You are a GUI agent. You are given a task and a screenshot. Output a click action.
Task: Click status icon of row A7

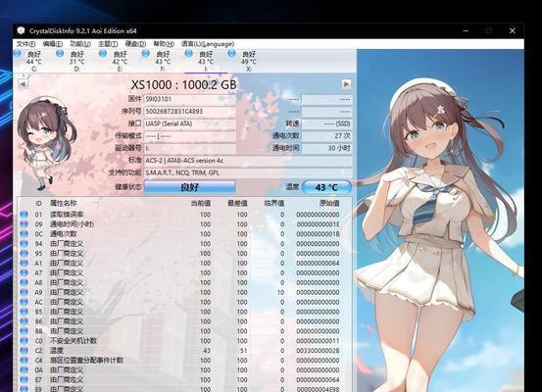[x=24, y=272]
